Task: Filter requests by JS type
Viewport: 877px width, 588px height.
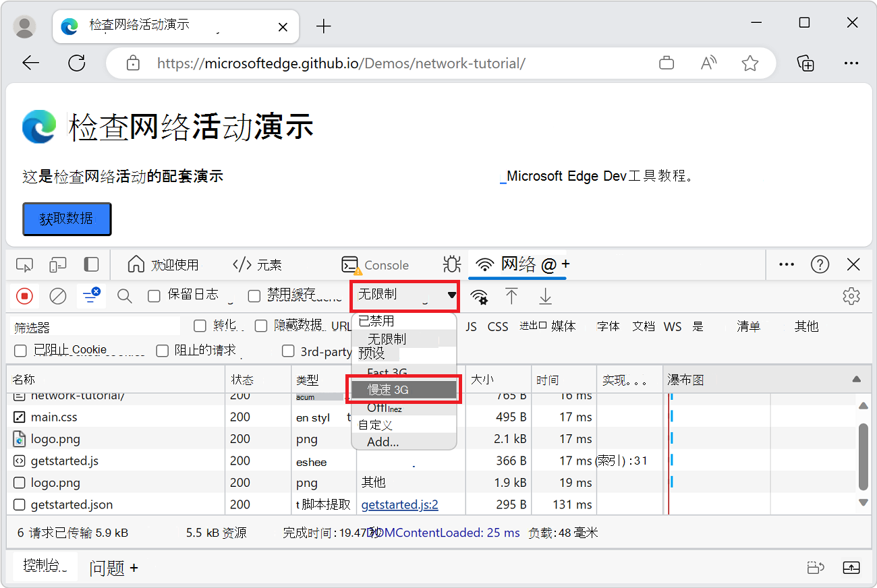Action: (x=471, y=326)
